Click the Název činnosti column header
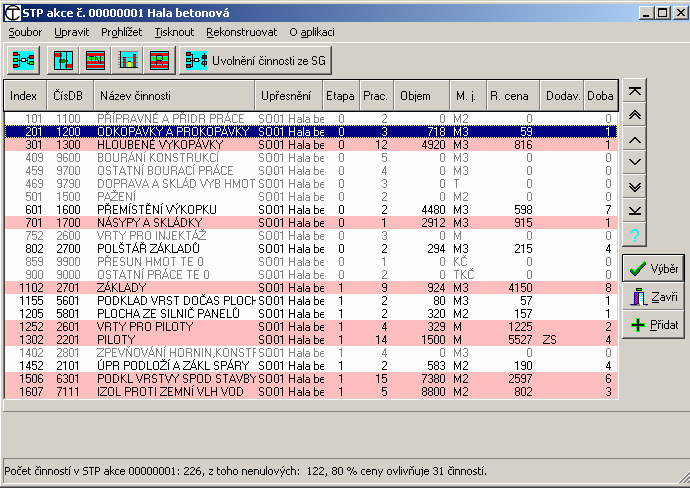The height and width of the screenshot is (488, 690). [174, 95]
